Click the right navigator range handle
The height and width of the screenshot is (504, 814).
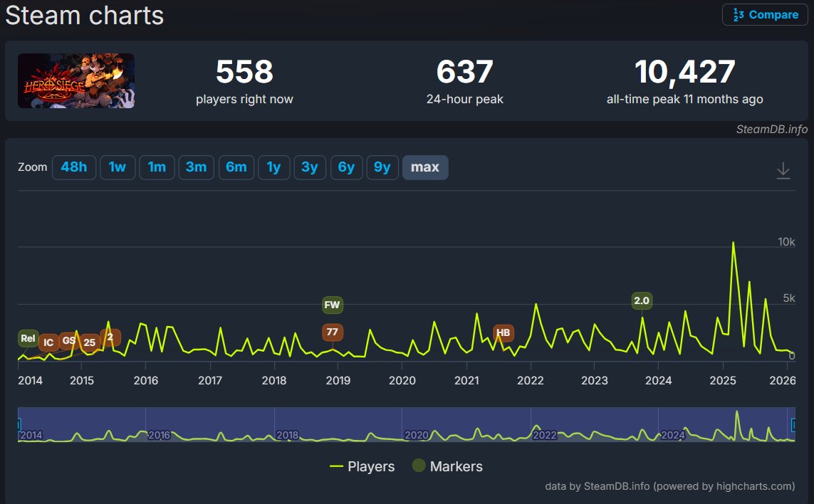[x=794, y=424]
